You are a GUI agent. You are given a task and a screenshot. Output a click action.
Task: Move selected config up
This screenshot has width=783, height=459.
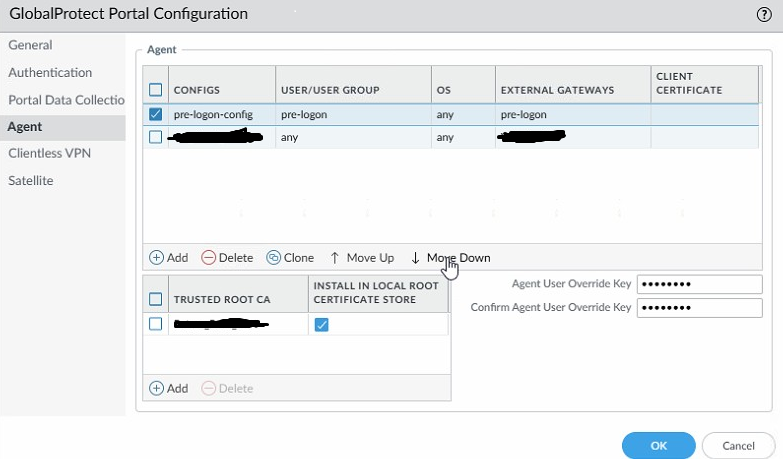click(x=362, y=258)
